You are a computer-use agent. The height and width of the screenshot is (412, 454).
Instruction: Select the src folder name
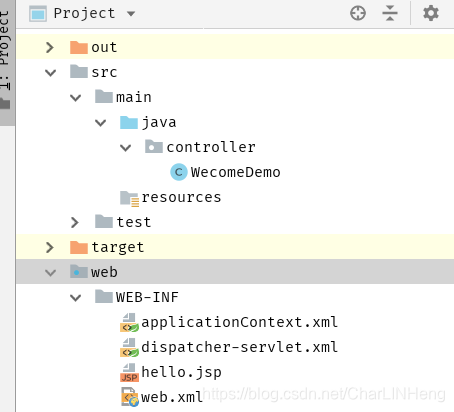click(x=104, y=72)
